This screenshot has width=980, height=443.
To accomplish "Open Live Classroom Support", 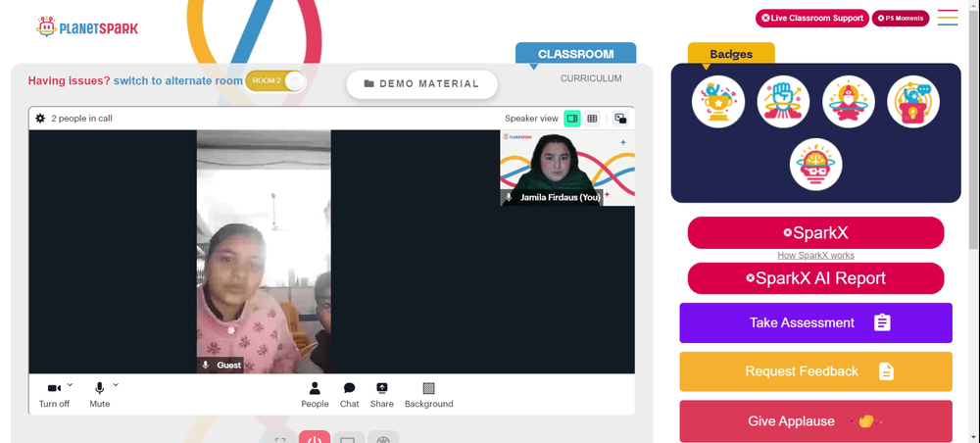I will click(x=812, y=18).
